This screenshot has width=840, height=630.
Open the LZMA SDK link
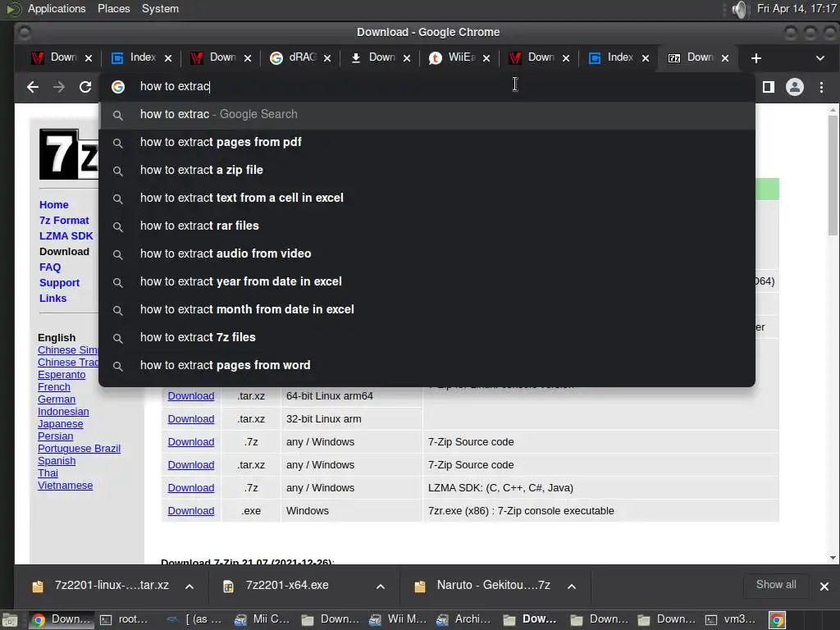point(66,235)
